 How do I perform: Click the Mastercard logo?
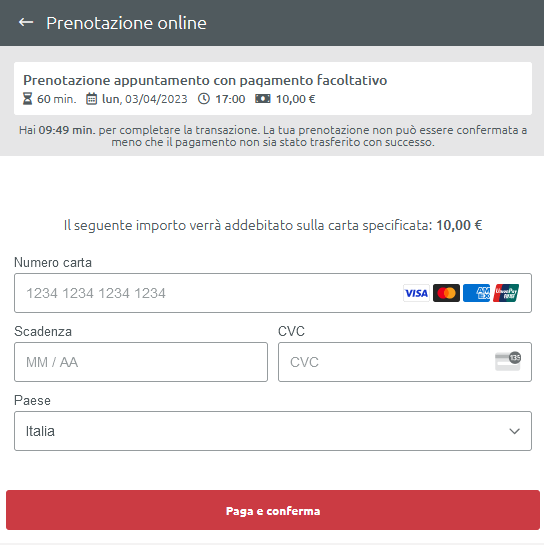click(446, 293)
